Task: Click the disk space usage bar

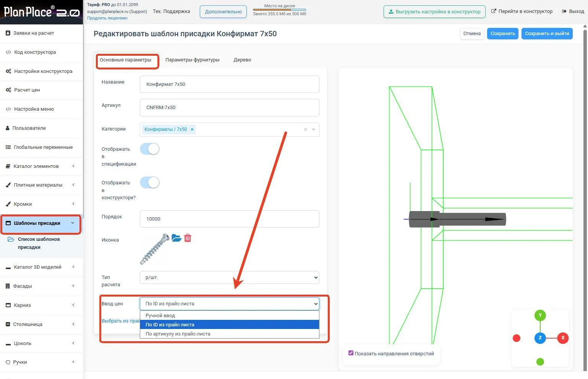Action: pyautogui.click(x=279, y=10)
